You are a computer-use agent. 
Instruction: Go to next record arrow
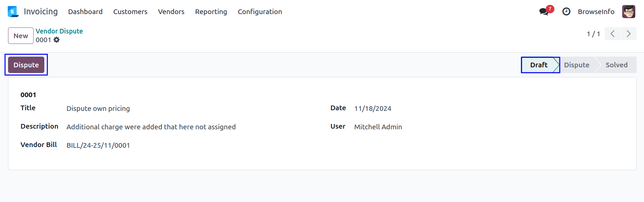[628, 34]
